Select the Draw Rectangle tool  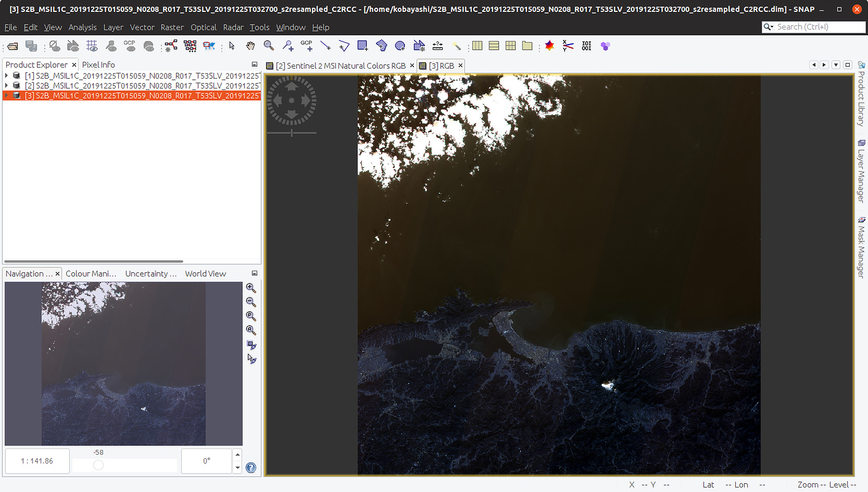(362, 46)
